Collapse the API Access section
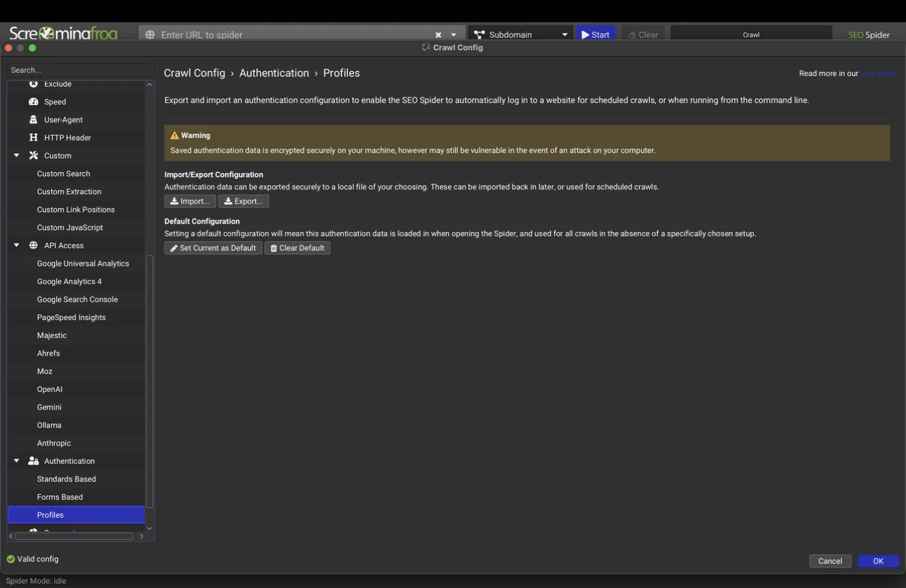906x588 pixels. [x=17, y=245]
